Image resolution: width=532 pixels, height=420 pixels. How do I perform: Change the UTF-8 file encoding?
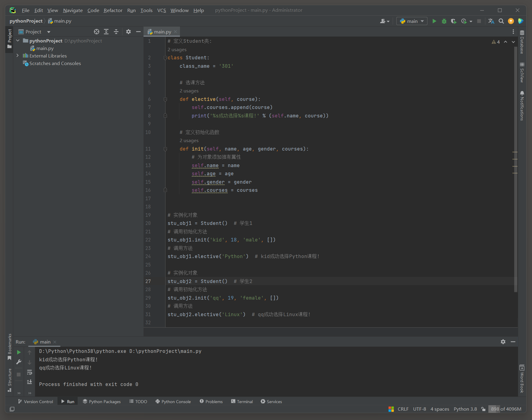click(419, 409)
